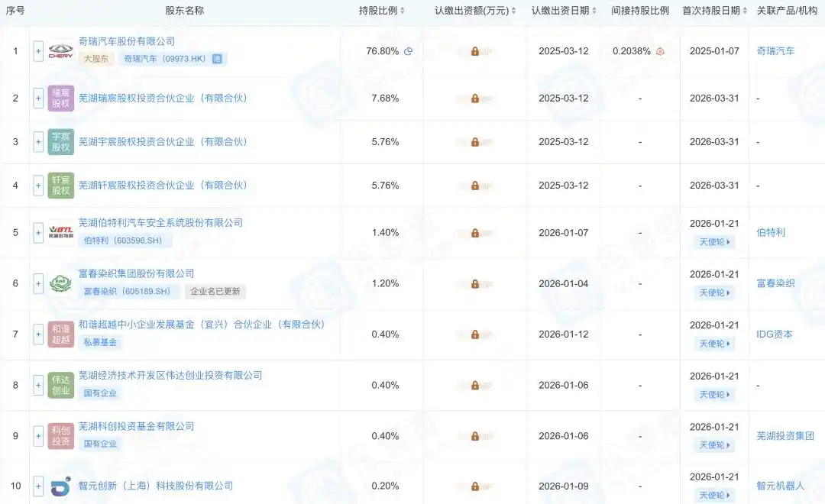
Task: Open 芜湖伯特利汽车安全系统股份有限公司 link
Action: [160, 223]
